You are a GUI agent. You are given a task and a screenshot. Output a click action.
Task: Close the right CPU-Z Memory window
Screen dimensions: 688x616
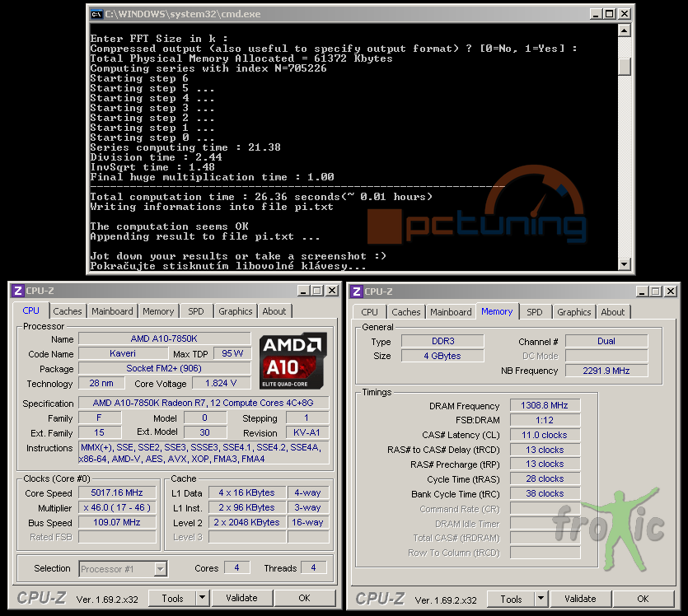pos(672,292)
